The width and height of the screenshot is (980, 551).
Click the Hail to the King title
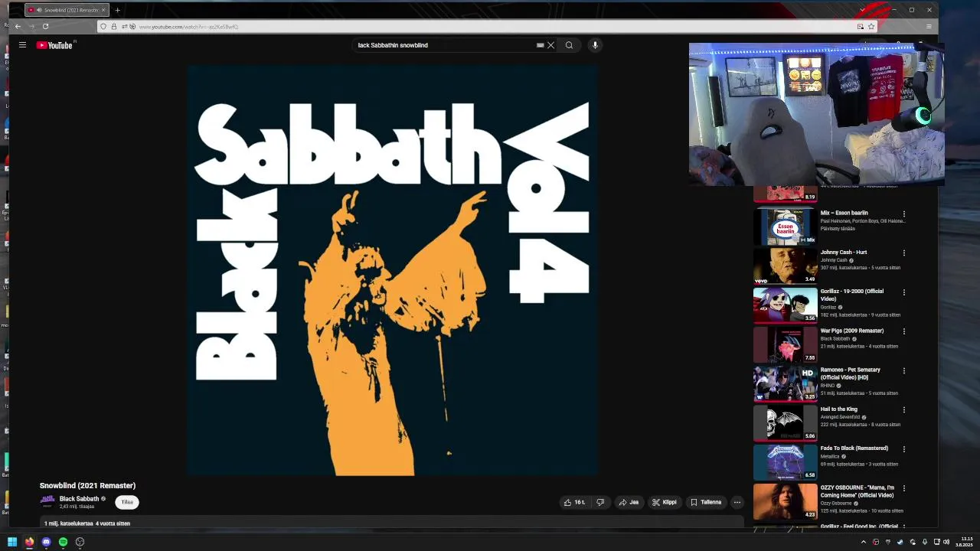(x=839, y=409)
